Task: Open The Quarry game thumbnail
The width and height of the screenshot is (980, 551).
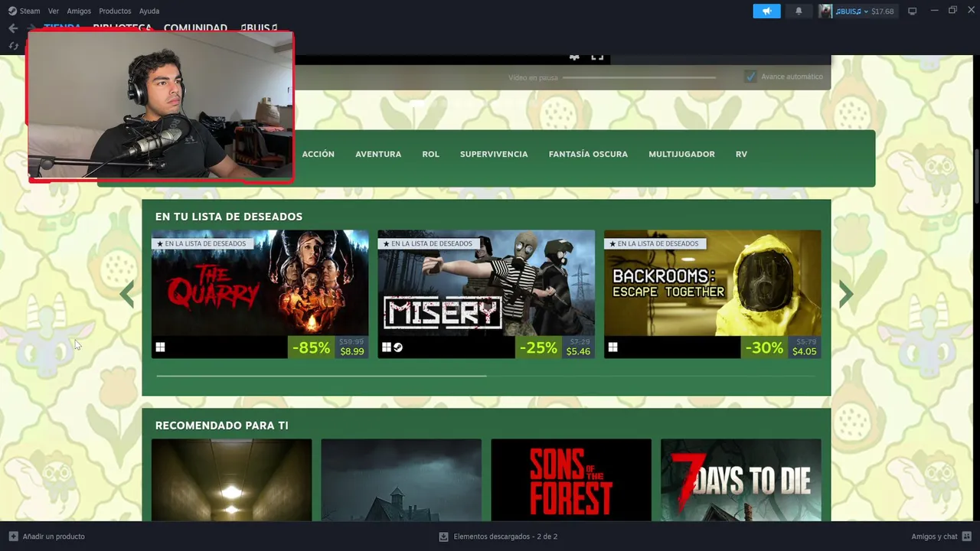Action: point(260,283)
